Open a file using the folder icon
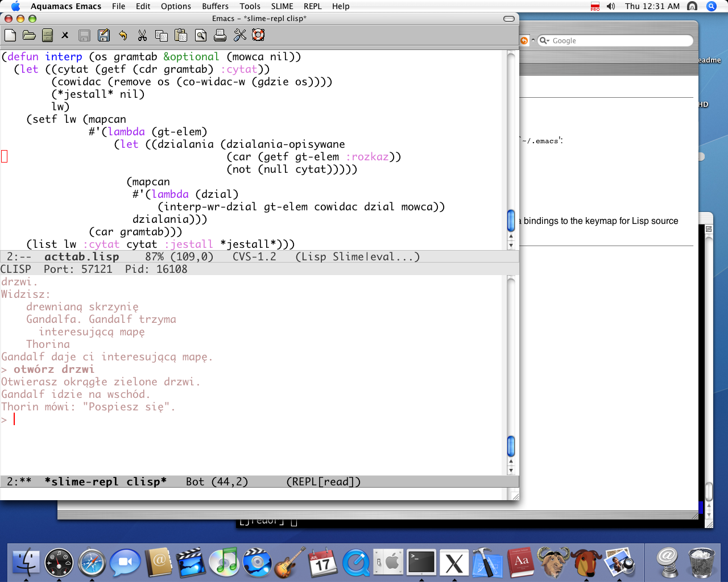The height and width of the screenshot is (582, 728). (x=29, y=35)
